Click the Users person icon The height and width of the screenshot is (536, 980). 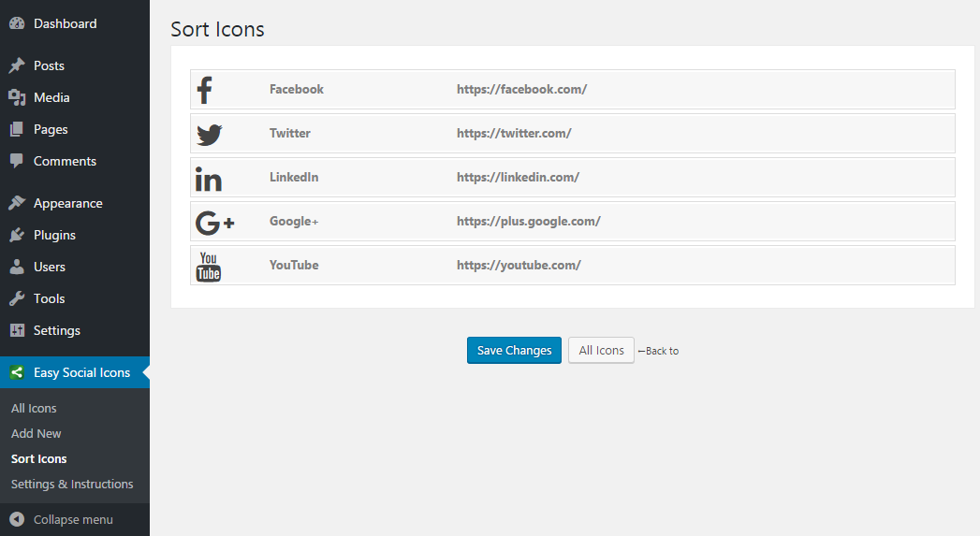17,267
